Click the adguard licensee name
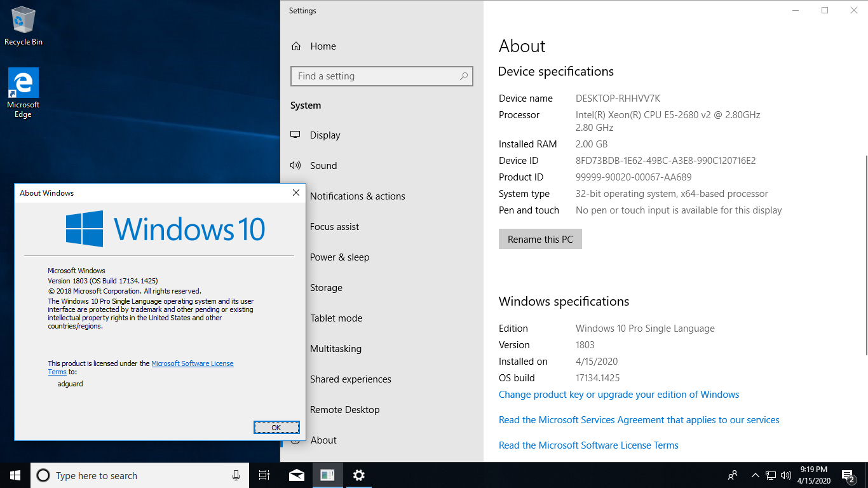The image size is (868, 488). click(x=70, y=384)
